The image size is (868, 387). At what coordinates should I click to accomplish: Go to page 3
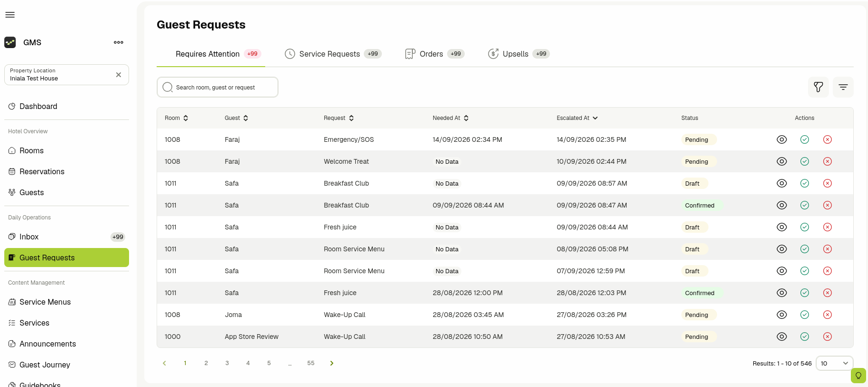click(227, 363)
